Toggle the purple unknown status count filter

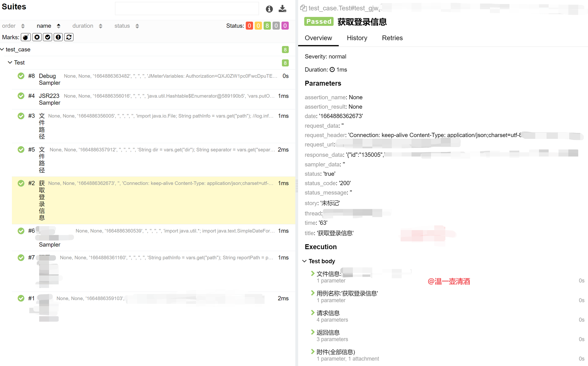(285, 26)
